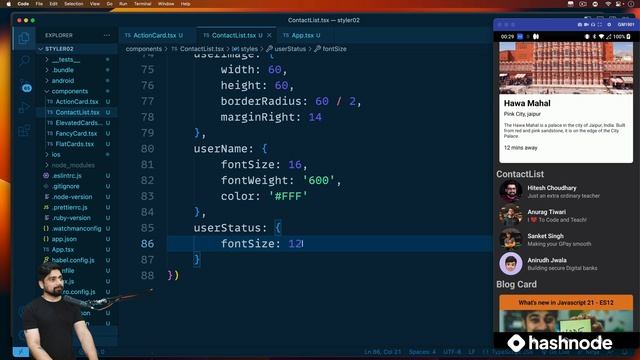Open the Run and Debug view
The height and width of the screenshot is (360, 640).
(24, 108)
